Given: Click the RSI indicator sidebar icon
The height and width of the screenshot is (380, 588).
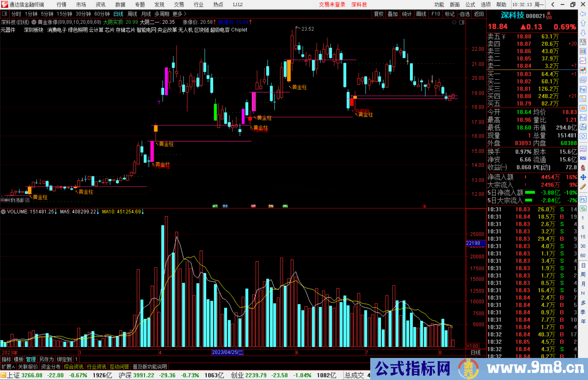Looking at the screenshot, I should coord(583,158).
